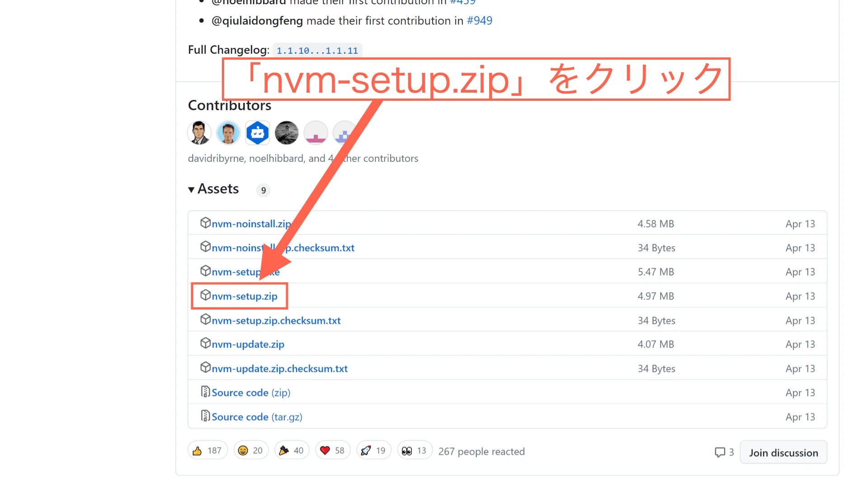Image resolution: width=868 pixels, height=488 pixels.
Task: Click the archive icon beside Source code (zip)
Action: [206, 392]
